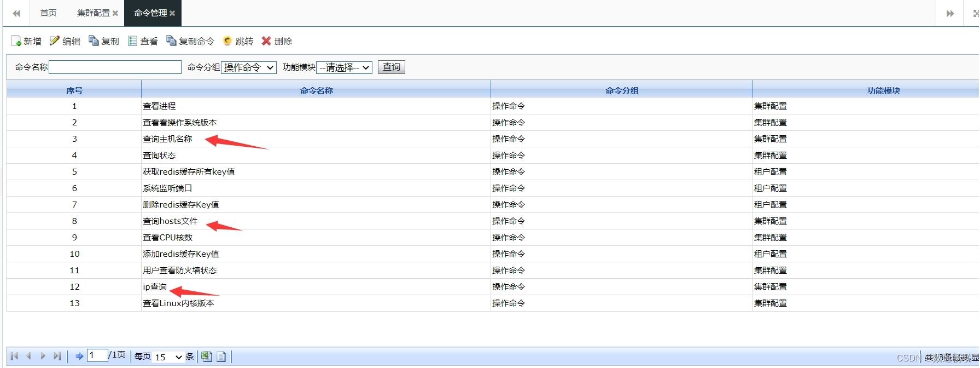Image resolution: width=980 pixels, height=368 pixels.
Task: Select the row 用户查看防火墙状态
Action: pyautogui.click(x=492, y=271)
